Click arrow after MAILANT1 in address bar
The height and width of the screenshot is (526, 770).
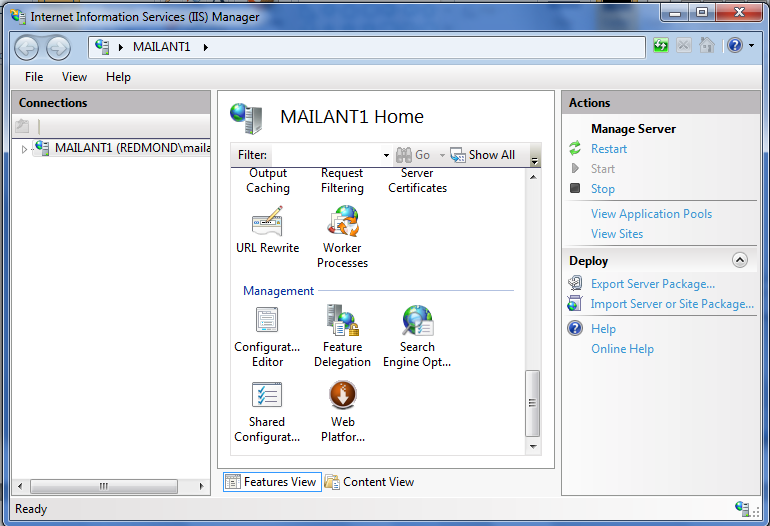coord(206,47)
